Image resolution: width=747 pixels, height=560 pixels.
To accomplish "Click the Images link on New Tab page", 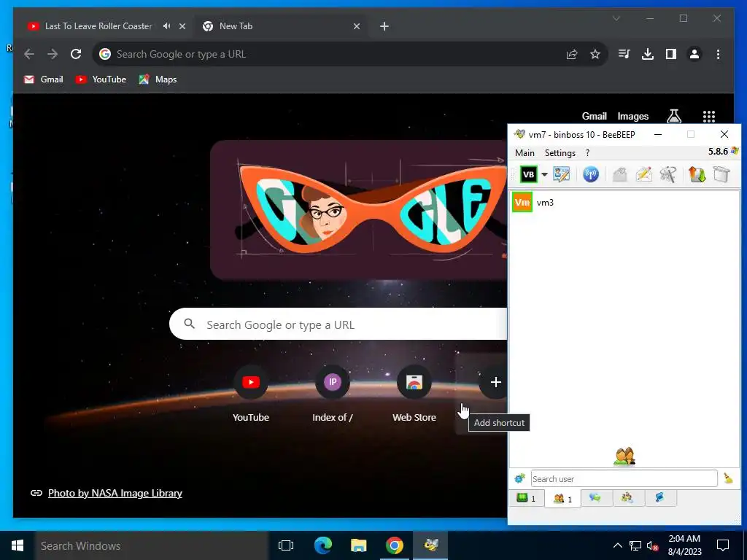I will coord(632,116).
